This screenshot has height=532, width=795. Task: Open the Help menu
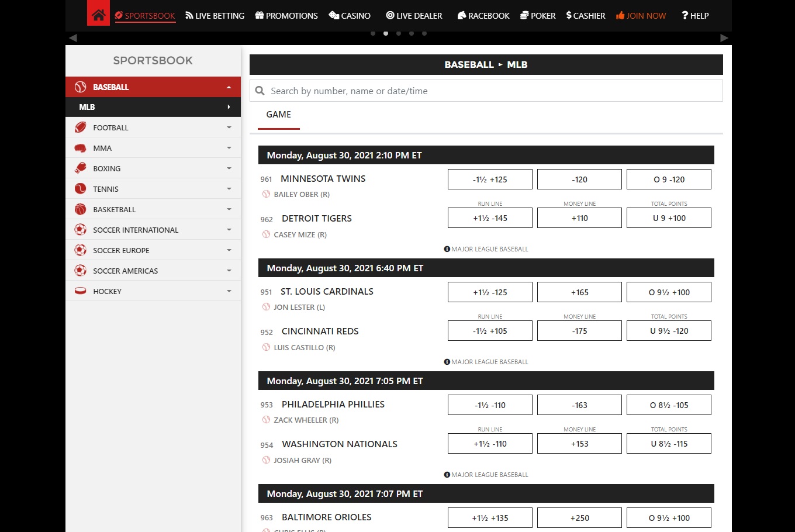695,16
